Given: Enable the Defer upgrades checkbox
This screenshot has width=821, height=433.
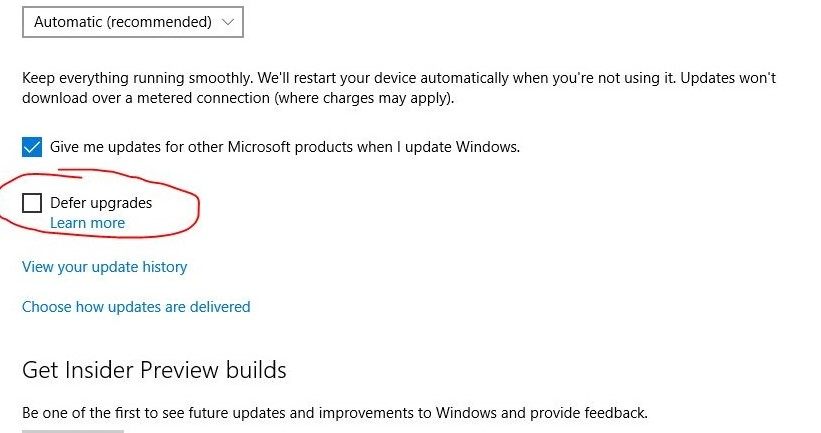Looking at the screenshot, I should click(32, 203).
